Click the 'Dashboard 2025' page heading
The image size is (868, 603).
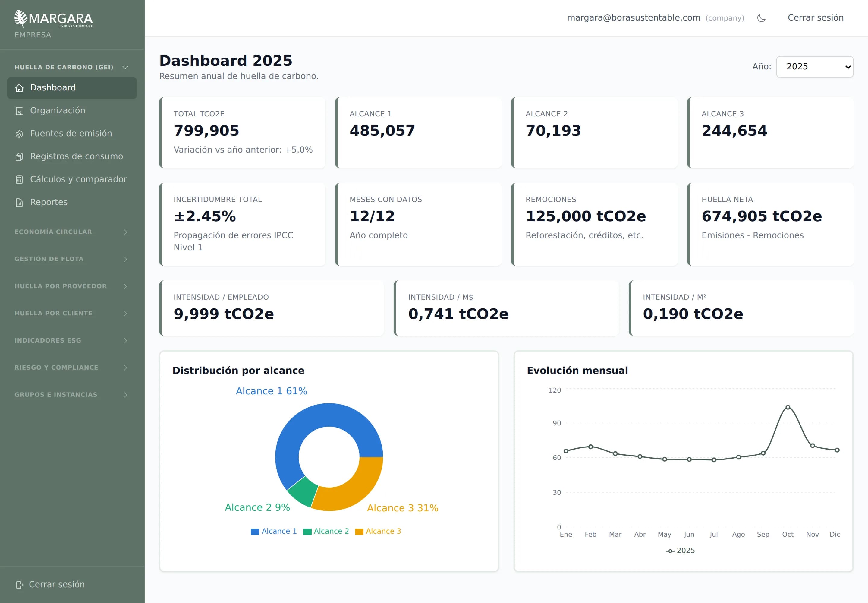(226, 61)
